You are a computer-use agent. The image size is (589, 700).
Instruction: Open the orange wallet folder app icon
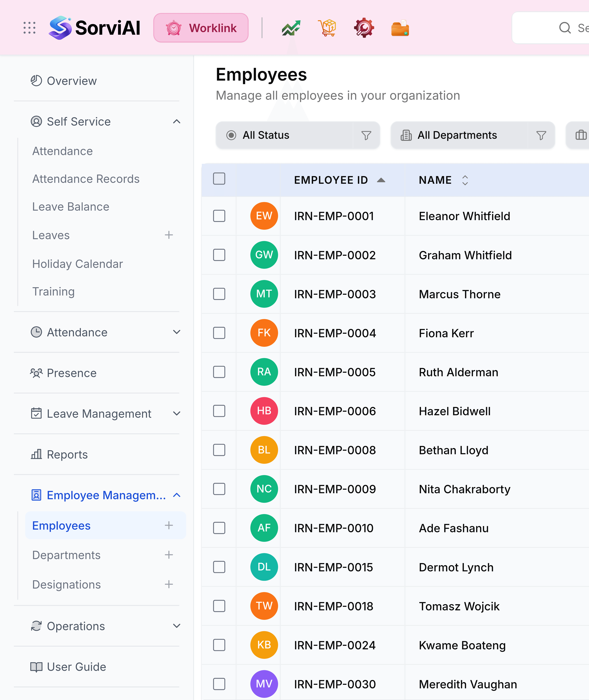(400, 28)
